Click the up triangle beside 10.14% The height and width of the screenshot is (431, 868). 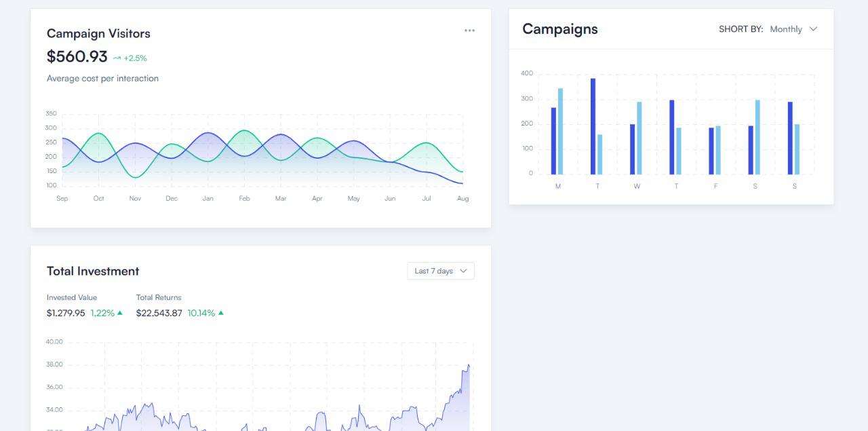[221, 313]
